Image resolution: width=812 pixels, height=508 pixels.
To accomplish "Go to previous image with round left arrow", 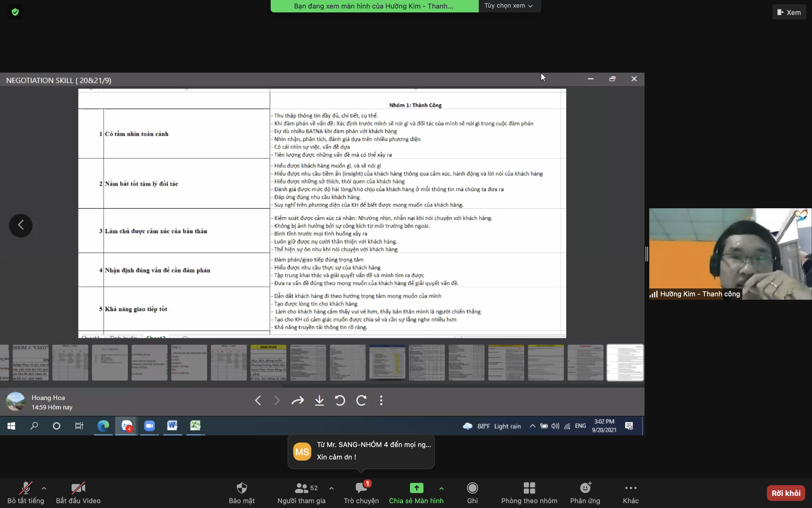I will [x=21, y=225].
